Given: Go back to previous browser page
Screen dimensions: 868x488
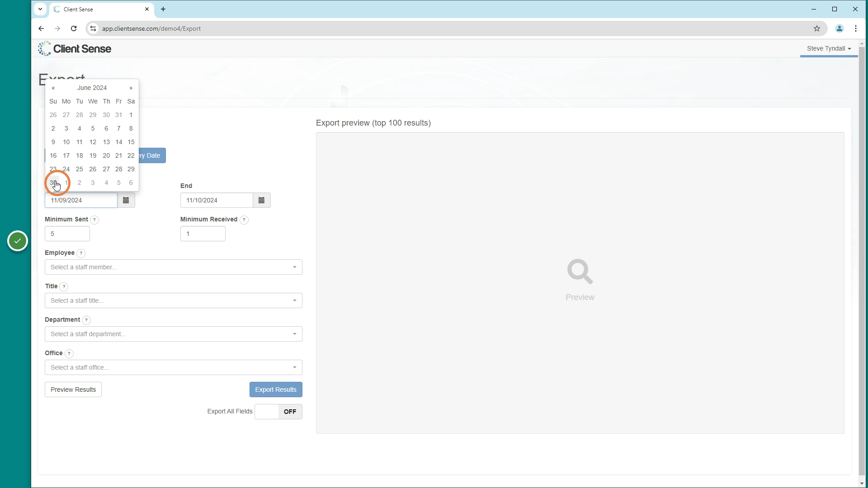Looking at the screenshot, I should [41, 28].
